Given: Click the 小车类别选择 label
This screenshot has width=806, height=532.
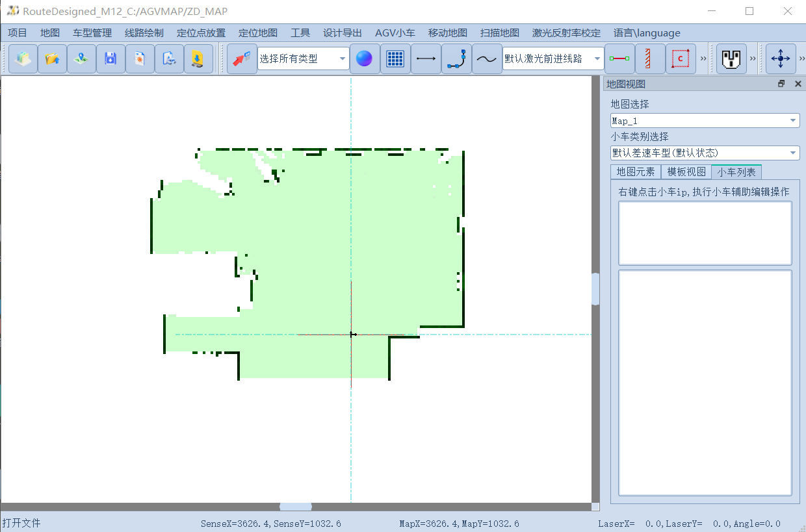Looking at the screenshot, I should pyautogui.click(x=640, y=136).
